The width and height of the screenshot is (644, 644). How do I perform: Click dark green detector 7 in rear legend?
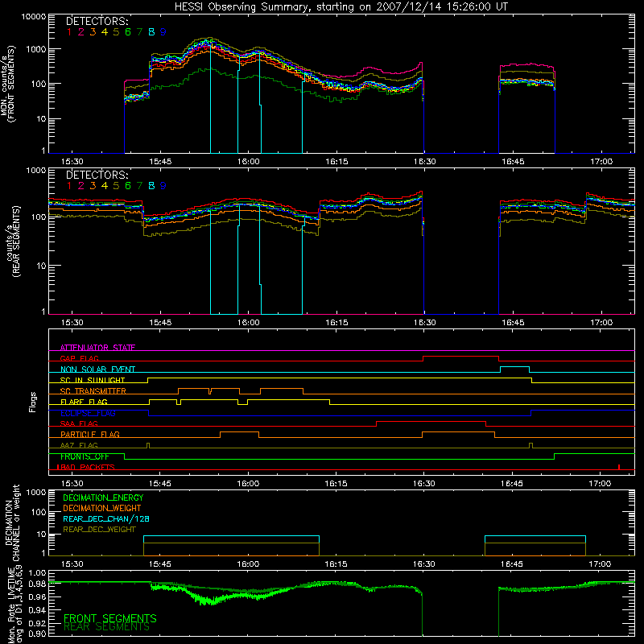pyautogui.click(x=139, y=186)
